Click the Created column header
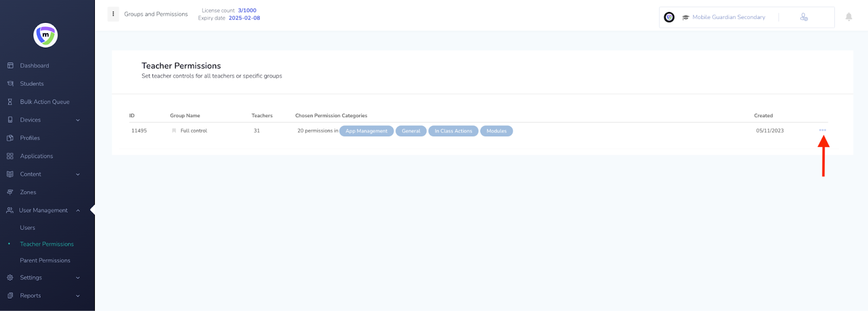Viewport: 868px width, 311px height. tap(763, 116)
